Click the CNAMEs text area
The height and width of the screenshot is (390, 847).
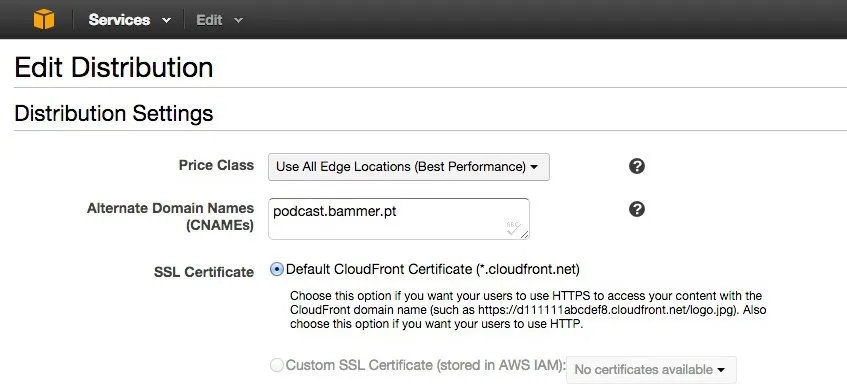[x=399, y=219]
